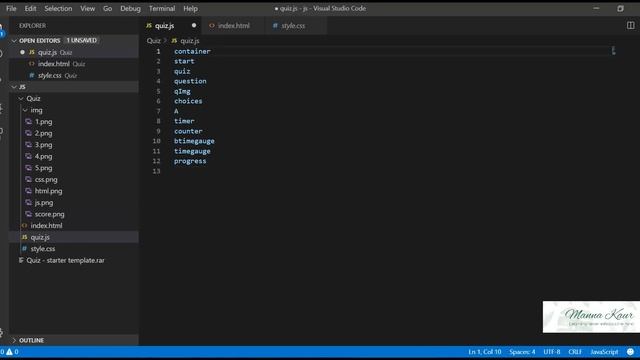Open js.png image file

pos(44,202)
